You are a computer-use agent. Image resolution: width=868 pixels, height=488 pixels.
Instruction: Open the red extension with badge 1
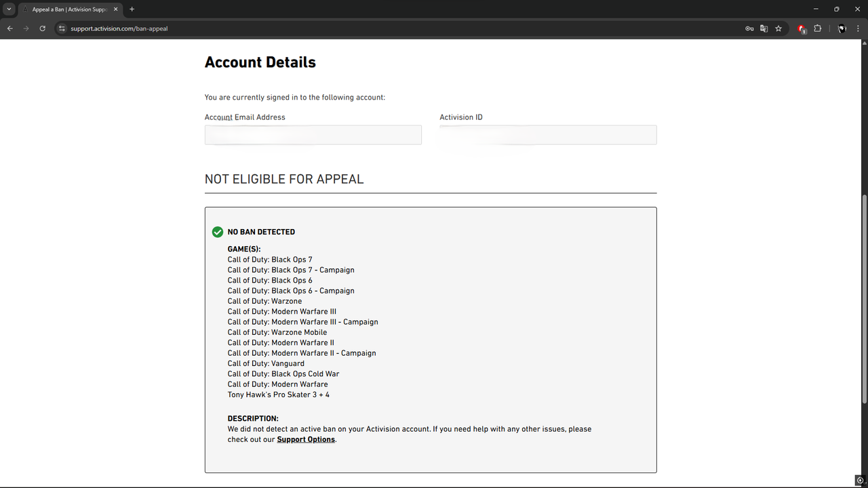point(802,29)
